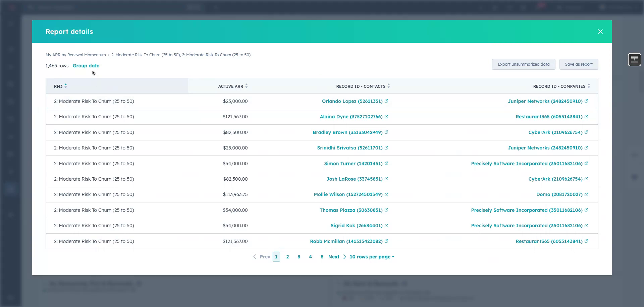Image resolution: width=644 pixels, height=307 pixels.
Task: Go to page 3 of results
Action: 299,256
